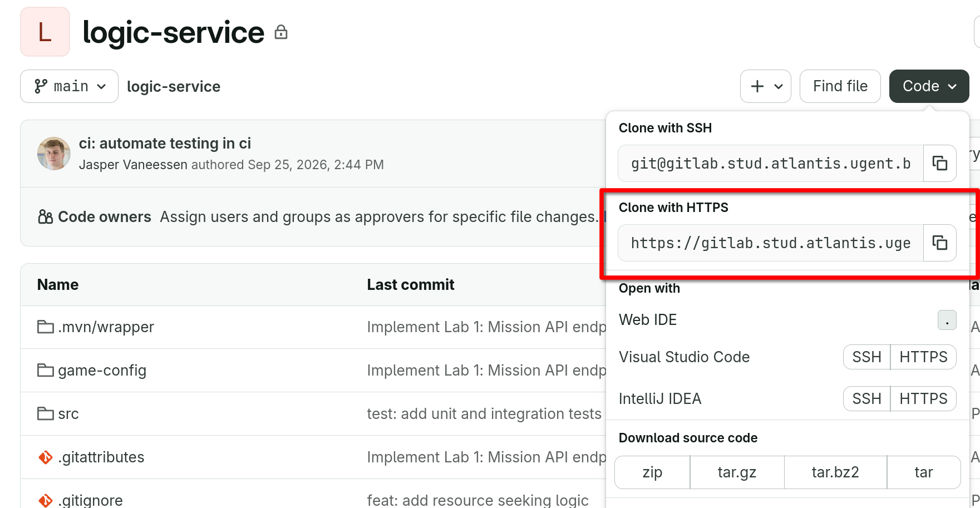Open the Code dropdown button

(x=929, y=86)
